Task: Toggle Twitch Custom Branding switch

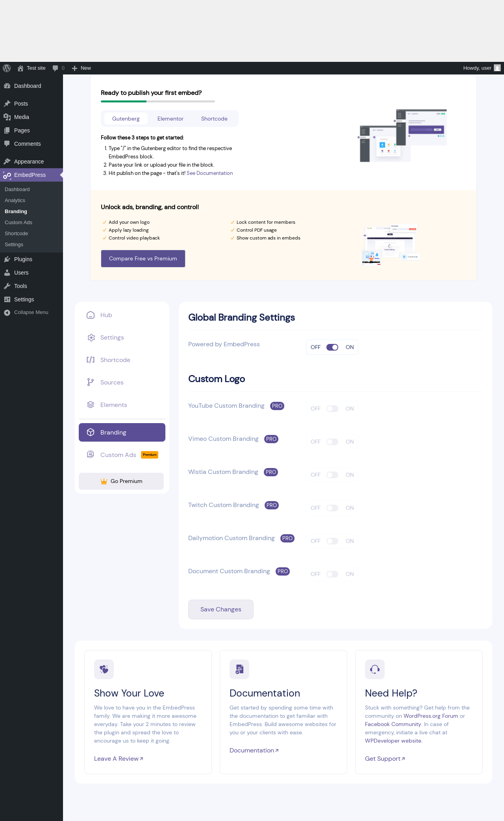Action: [332, 508]
